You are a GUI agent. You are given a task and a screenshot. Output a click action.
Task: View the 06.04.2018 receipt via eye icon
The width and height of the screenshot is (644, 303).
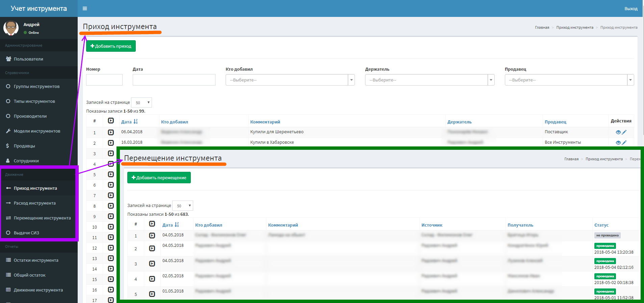click(x=618, y=132)
